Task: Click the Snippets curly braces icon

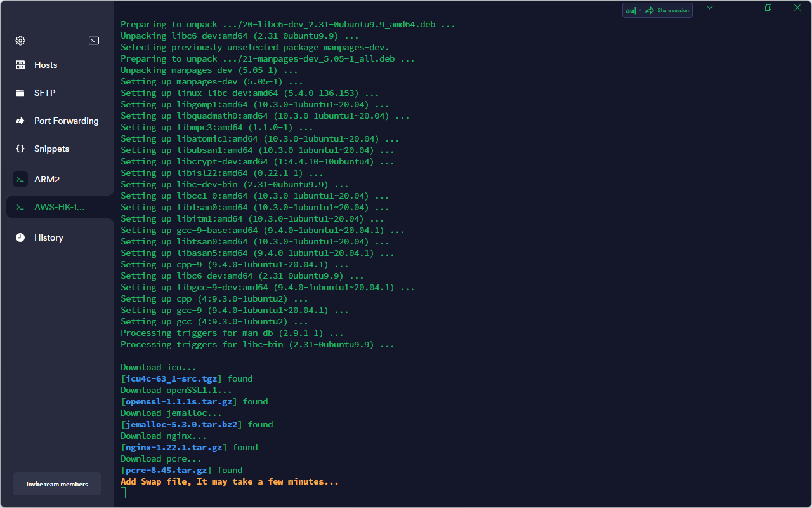Action: (20, 149)
